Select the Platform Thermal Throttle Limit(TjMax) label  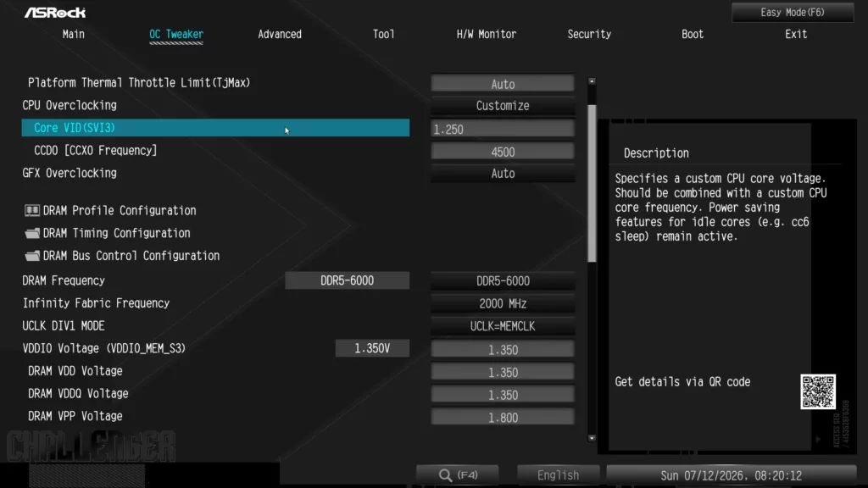pyautogui.click(x=139, y=82)
